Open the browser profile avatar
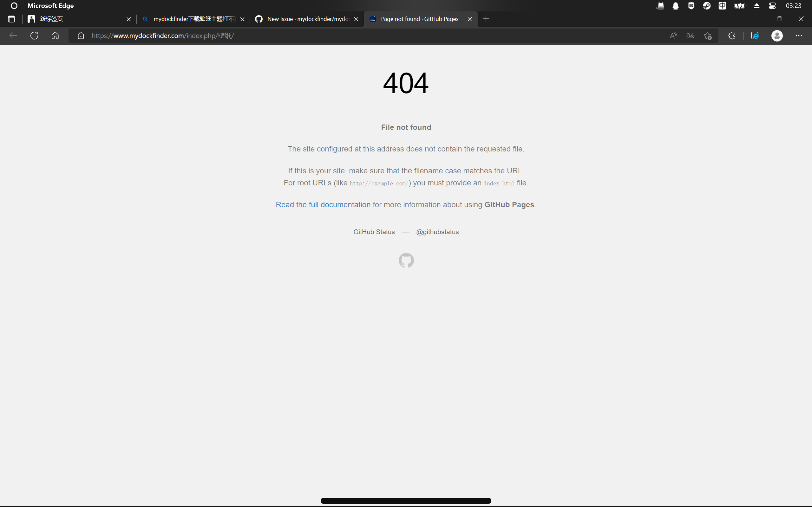Screen dimensions: 812x507 777,35
